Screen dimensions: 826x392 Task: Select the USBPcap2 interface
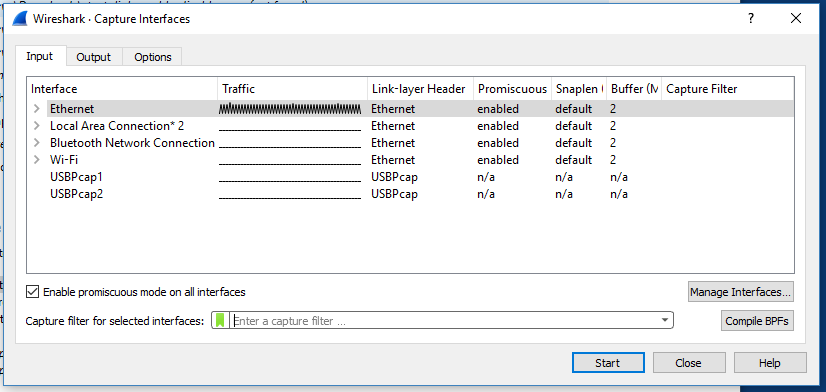click(76, 193)
